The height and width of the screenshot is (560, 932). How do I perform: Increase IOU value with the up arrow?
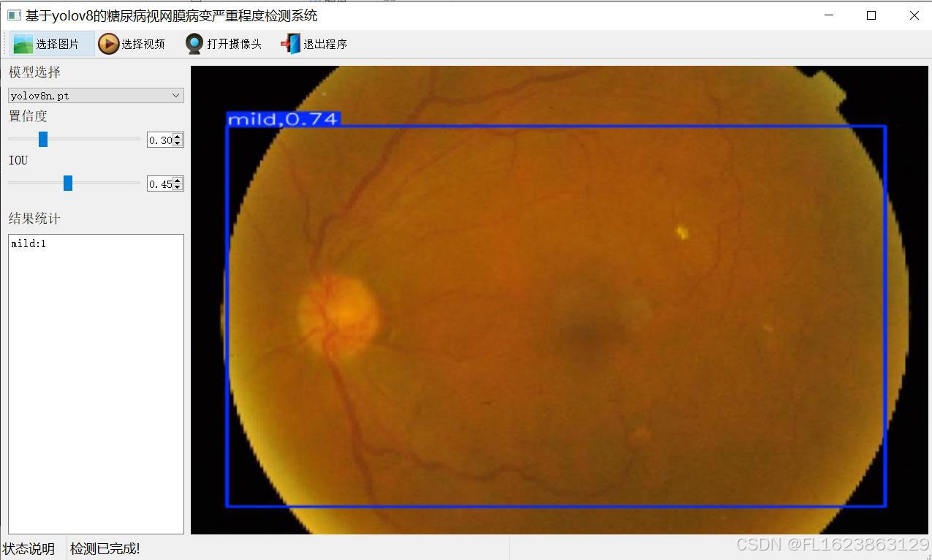178,181
